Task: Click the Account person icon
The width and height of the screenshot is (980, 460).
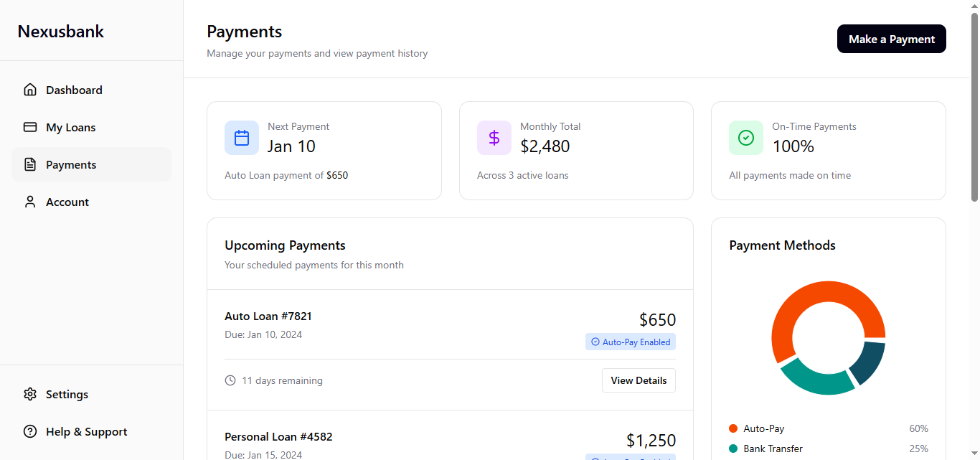Action: pyautogui.click(x=30, y=202)
